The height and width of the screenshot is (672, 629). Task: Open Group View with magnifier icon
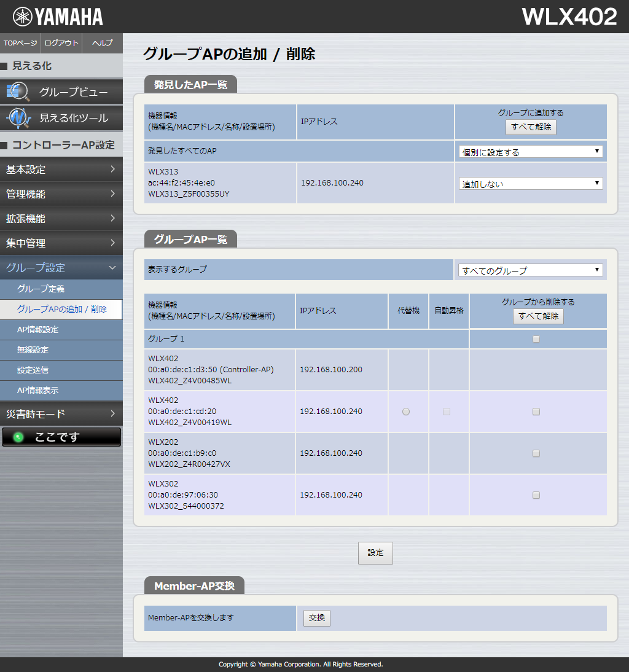pyautogui.click(x=61, y=92)
